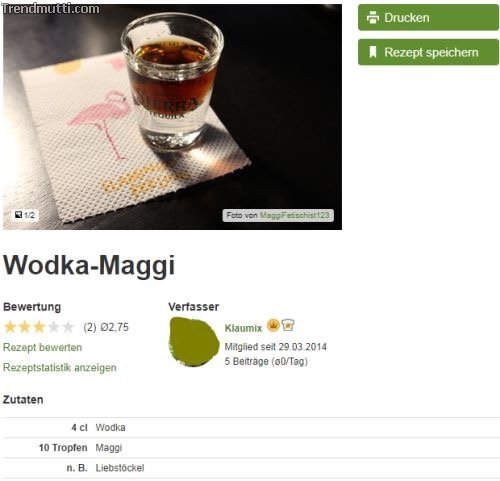The image size is (500, 481).
Task: Click the bookmark icon on Rezept speichern
Action: pos(373,52)
